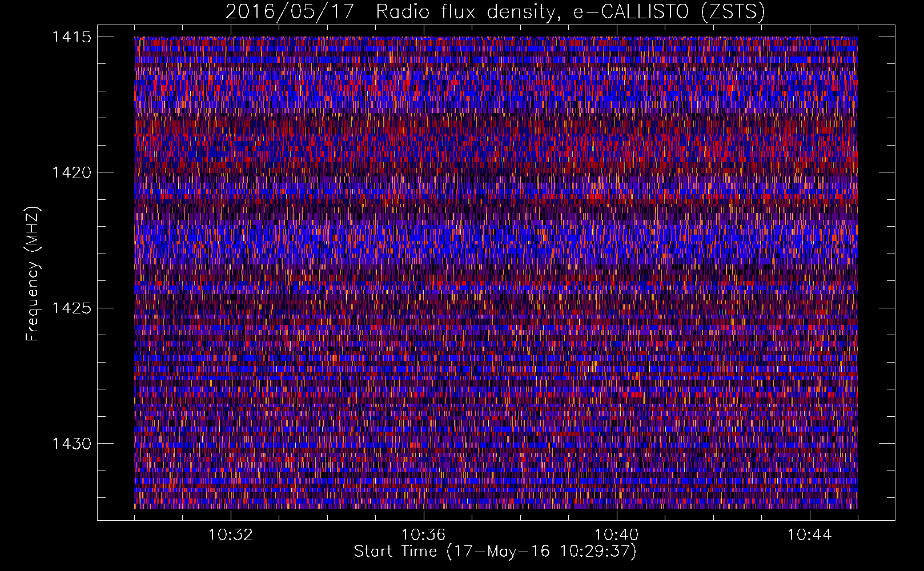Click the 1425 frequency tick label
924x571 pixels.
(x=71, y=308)
